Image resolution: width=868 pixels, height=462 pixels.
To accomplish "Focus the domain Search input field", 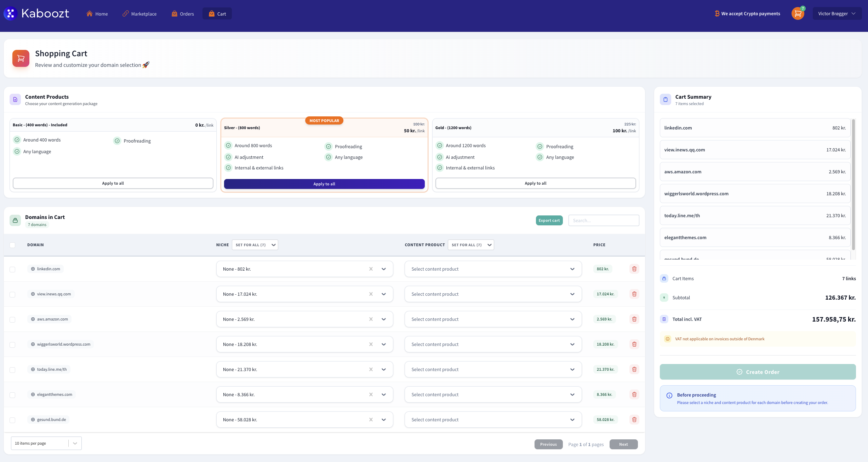I will (604, 220).
